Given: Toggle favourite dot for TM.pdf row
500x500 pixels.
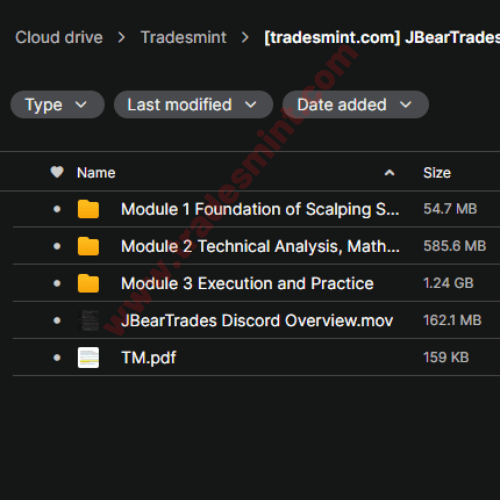Looking at the screenshot, I should pyautogui.click(x=57, y=357).
